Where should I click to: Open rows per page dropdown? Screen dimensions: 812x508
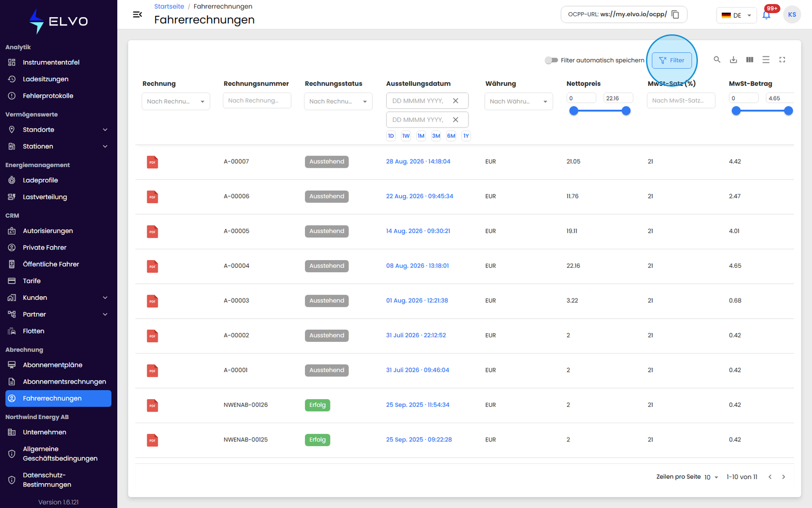711,477
